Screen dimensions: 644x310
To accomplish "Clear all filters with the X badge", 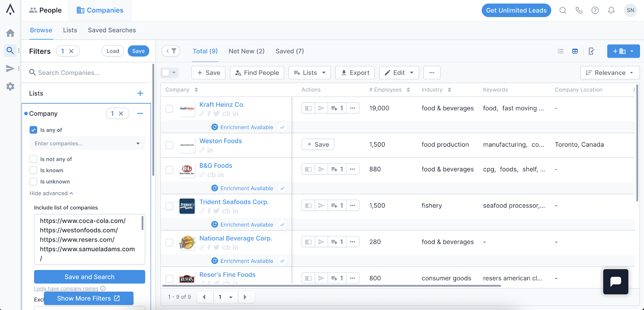I will [x=71, y=51].
